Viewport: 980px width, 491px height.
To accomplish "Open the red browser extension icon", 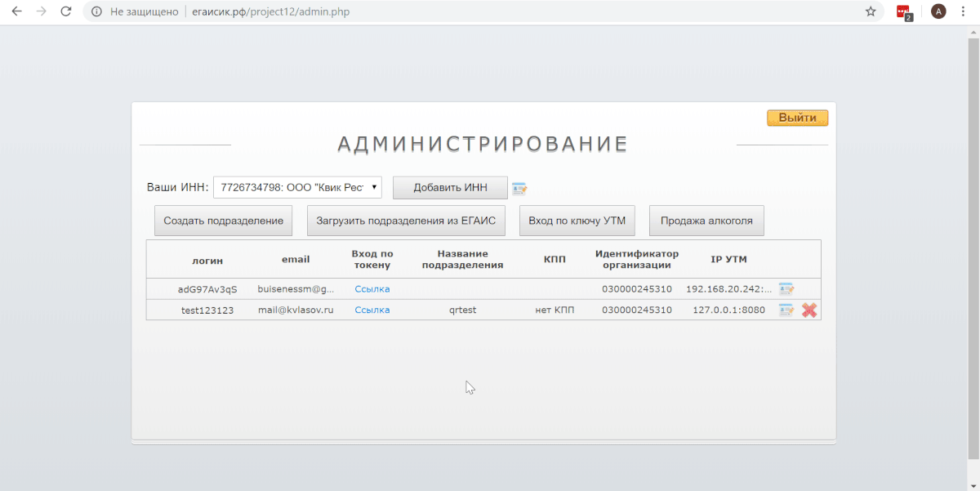I will (903, 12).
